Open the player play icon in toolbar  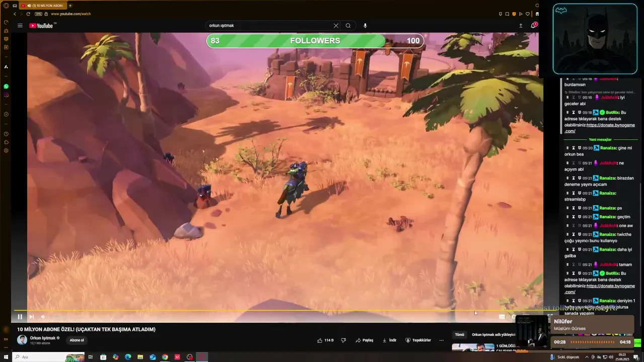pyautogui.click(x=521, y=14)
